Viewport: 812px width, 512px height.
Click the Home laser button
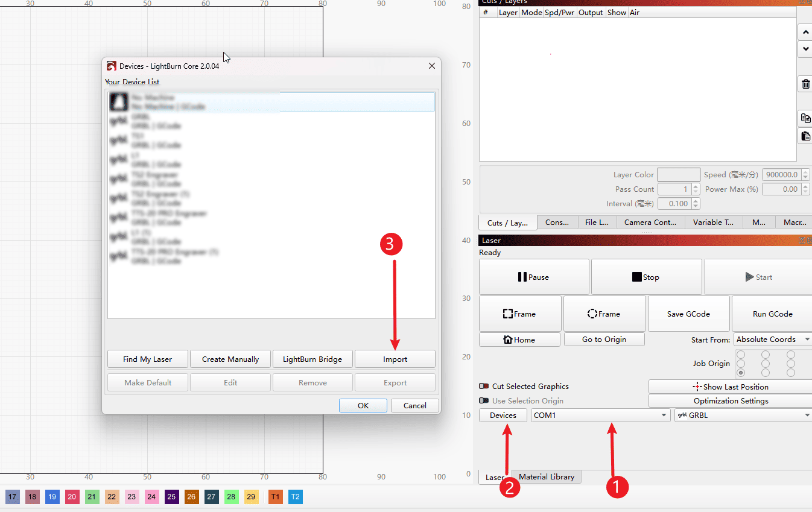click(x=519, y=340)
